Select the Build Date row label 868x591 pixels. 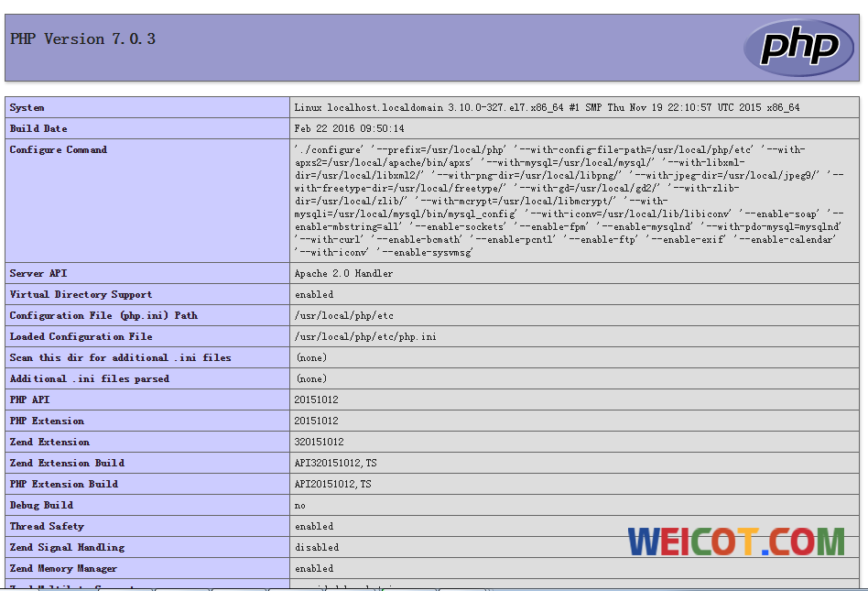pyautogui.click(x=38, y=128)
